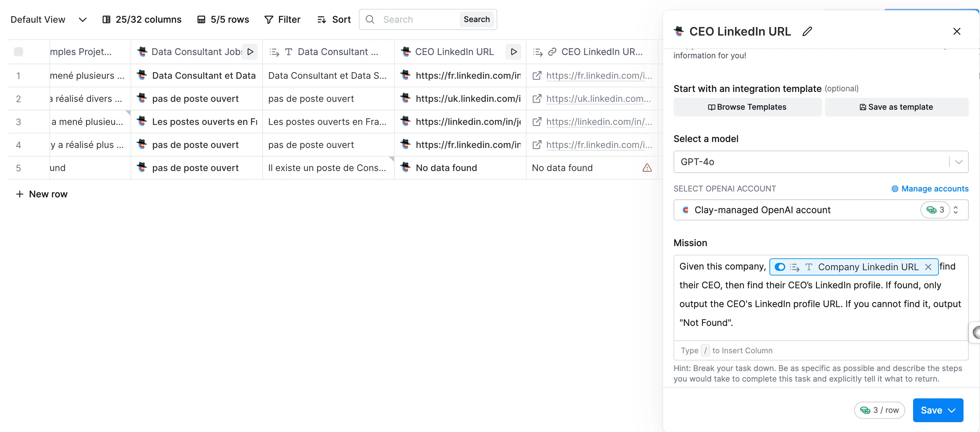The image size is (980, 432).
Task: Click the table Search input field
Action: pyautogui.click(x=418, y=19)
